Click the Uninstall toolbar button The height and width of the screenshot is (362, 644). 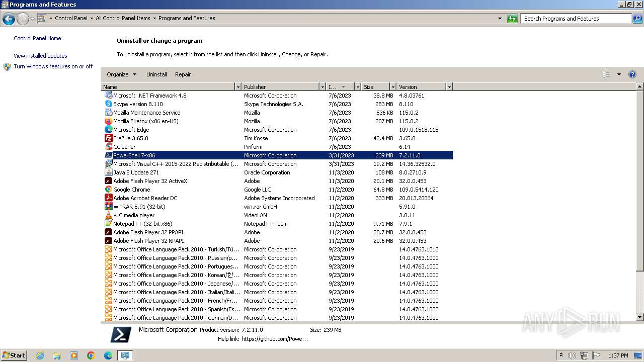point(156,74)
